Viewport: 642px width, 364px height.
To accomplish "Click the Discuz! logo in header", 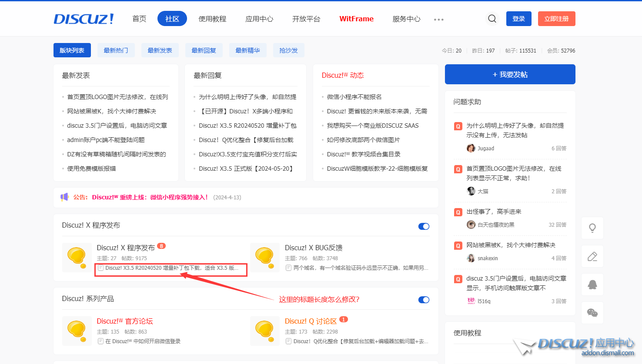I will tap(84, 19).
